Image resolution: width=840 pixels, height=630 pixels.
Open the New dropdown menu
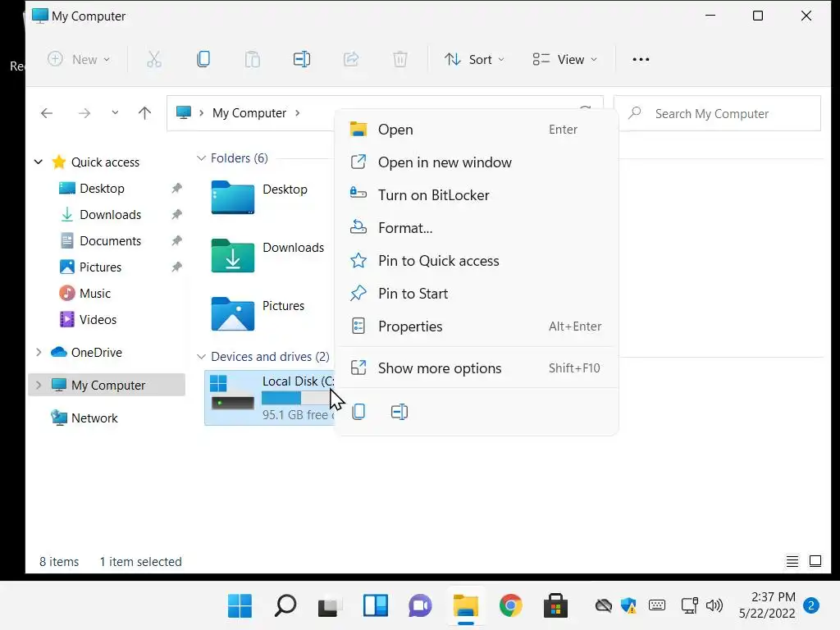pos(79,59)
